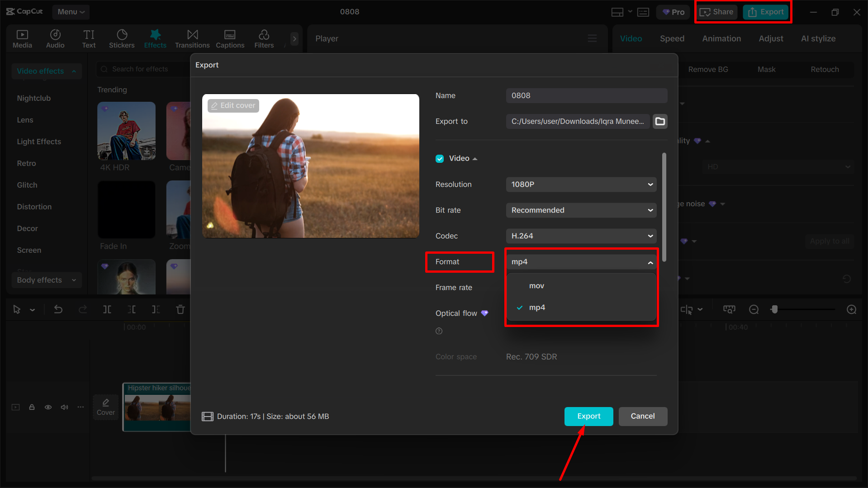
Task: Click the undo icon above the timeline
Action: click(58, 309)
